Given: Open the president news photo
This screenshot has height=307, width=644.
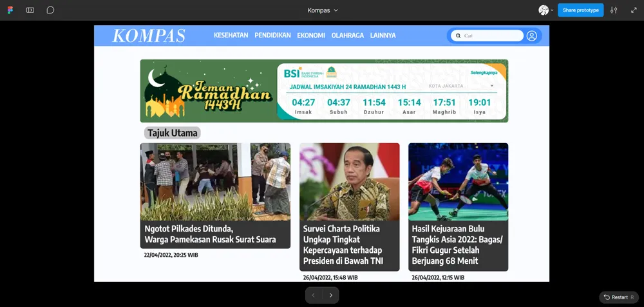Looking at the screenshot, I should coord(350,181).
